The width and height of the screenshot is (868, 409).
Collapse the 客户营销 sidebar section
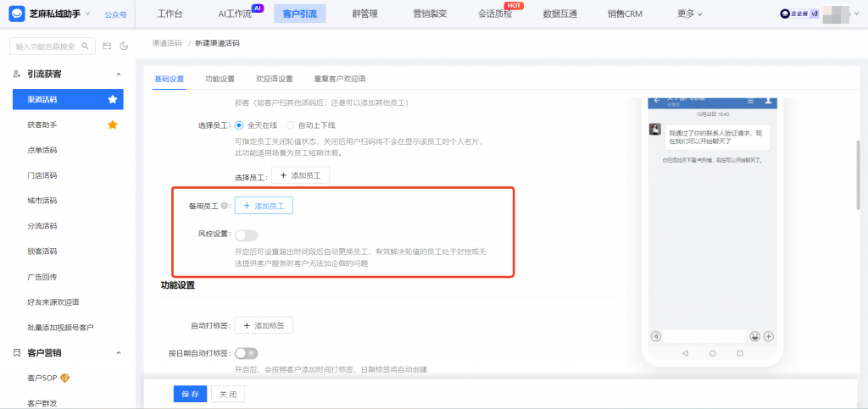(118, 352)
